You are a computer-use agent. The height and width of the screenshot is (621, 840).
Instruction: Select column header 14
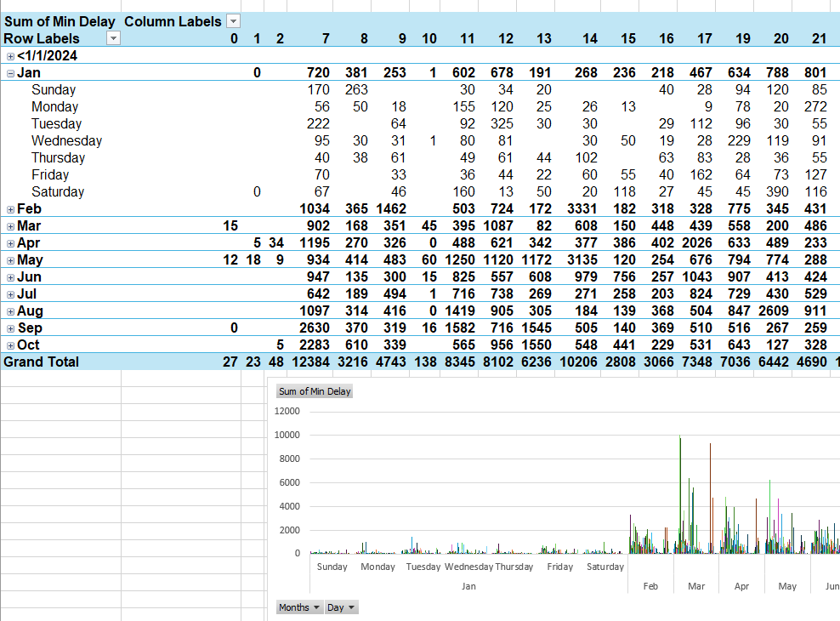tap(590, 38)
